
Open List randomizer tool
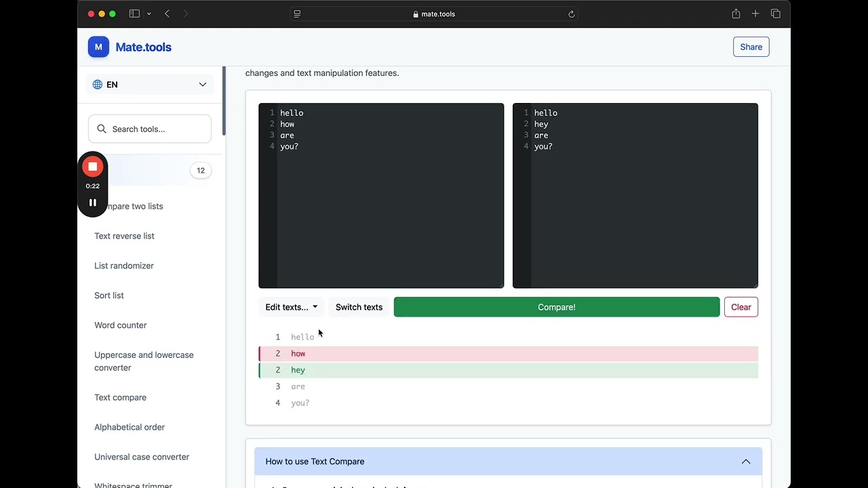click(x=124, y=266)
